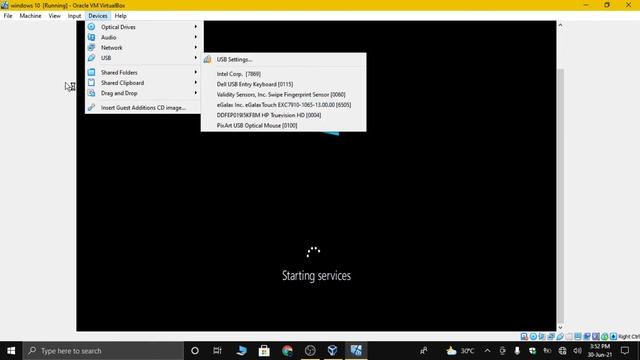Click the hard disk status bar indicator
This screenshot has width=640, height=360.
(x=524, y=337)
